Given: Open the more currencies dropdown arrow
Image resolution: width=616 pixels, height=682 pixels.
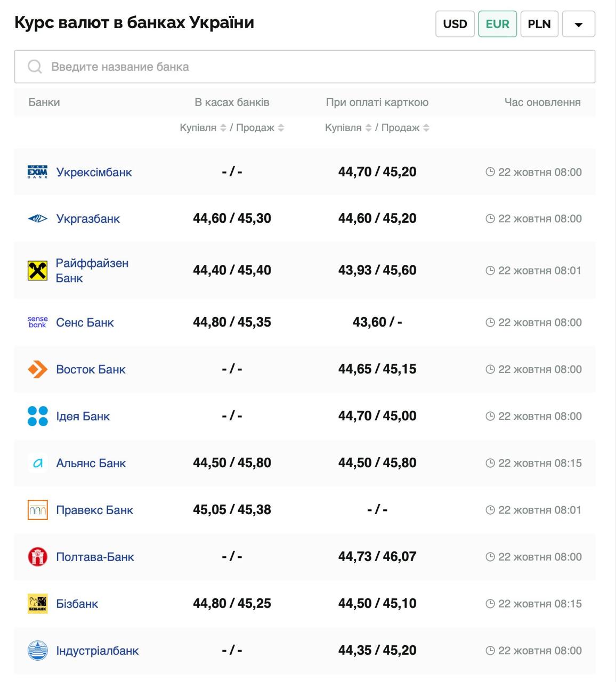Looking at the screenshot, I should [578, 24].
